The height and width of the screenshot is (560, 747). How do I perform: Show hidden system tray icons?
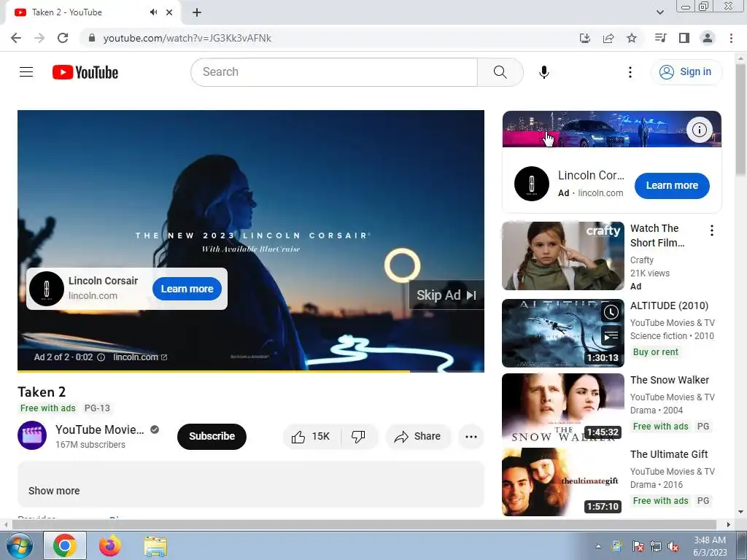(598, 546)
